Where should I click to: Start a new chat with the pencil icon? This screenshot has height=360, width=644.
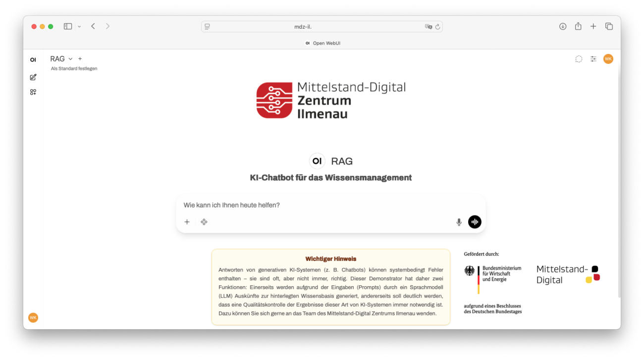point(33,77)
